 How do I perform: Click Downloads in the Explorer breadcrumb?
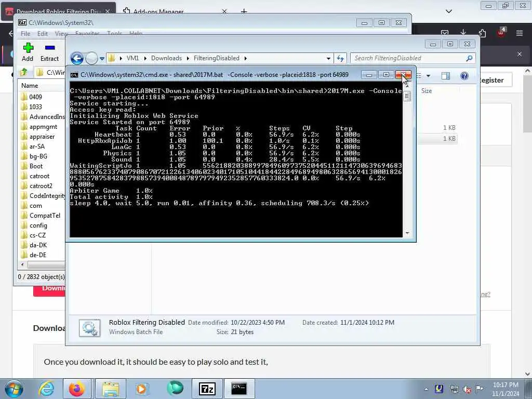(167, 58)
